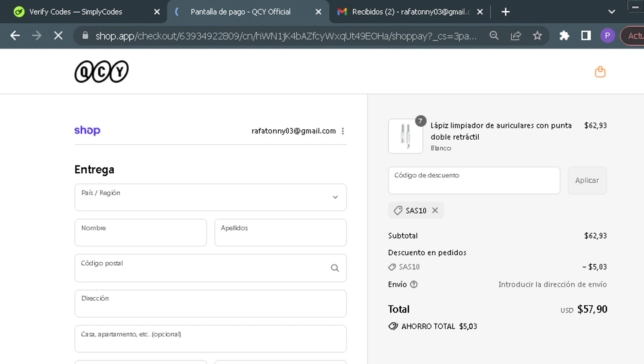
Task: Focus the Código de descuento field
Action: coord(474,180)
